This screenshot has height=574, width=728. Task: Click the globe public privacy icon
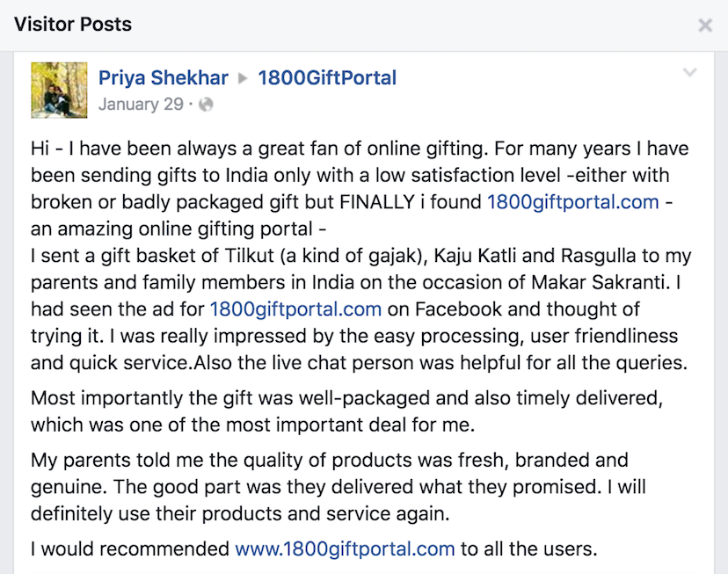click(206, 105)
